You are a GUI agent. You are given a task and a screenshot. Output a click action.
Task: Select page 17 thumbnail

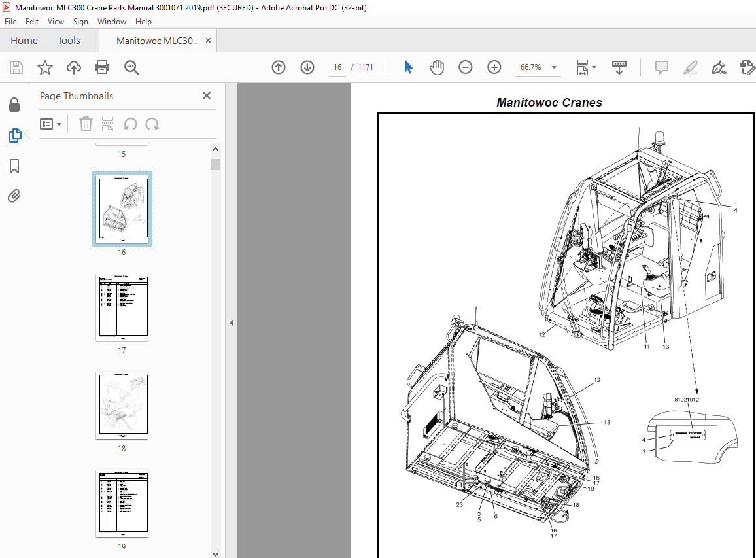[x=122, y=307]
